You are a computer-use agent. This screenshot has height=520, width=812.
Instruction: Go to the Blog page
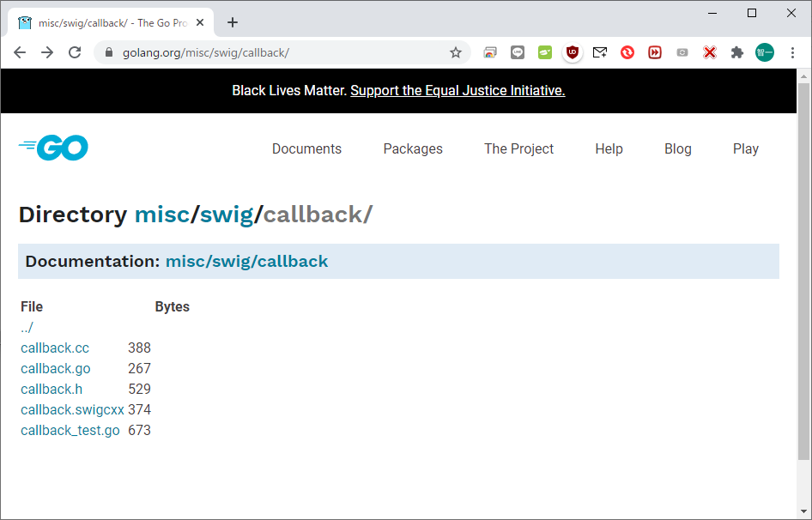point(677,148)
